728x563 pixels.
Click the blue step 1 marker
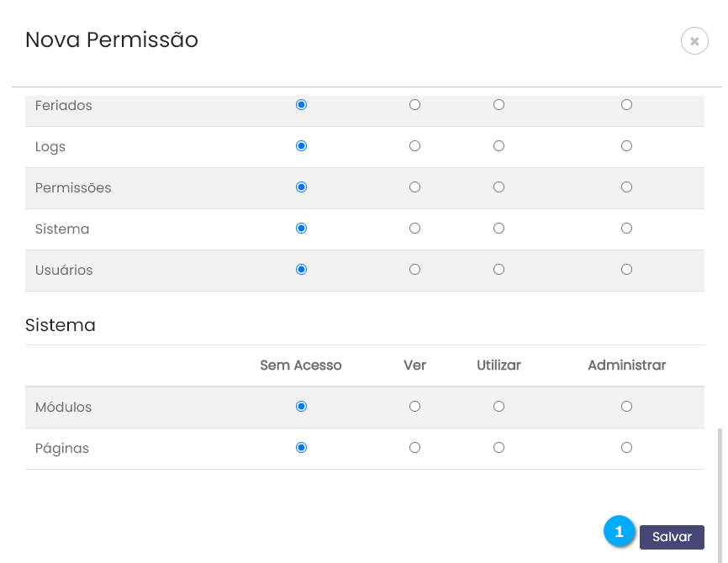click(620, 532)
